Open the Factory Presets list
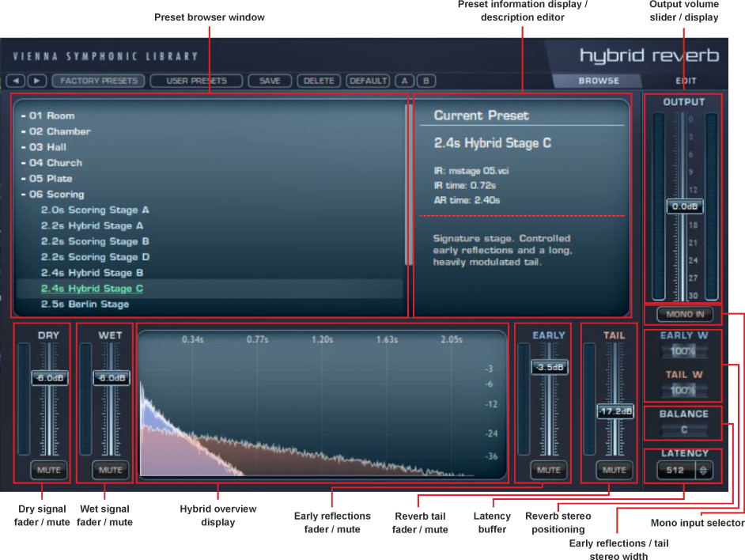The image size is (745, 560). click(x=99, y=81)
